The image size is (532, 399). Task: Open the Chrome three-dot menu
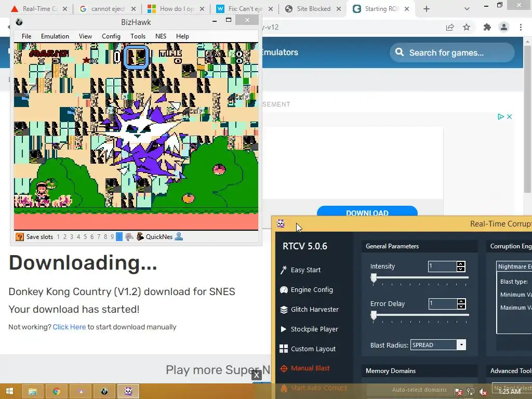pyautogui.click(x=521, y=27)
